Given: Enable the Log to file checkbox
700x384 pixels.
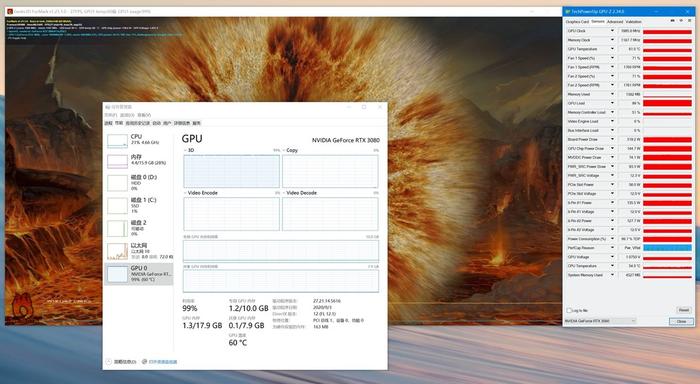Looking at the screenshot, I should 569,310.
